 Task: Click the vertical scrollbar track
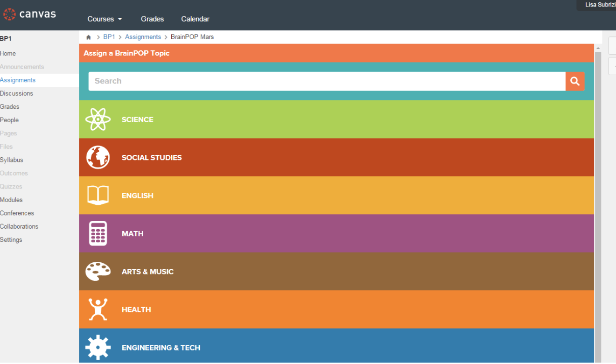(598, 208)
